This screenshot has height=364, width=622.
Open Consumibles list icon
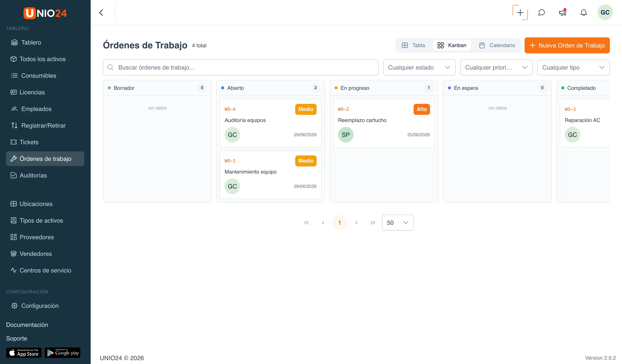[14, 76]
